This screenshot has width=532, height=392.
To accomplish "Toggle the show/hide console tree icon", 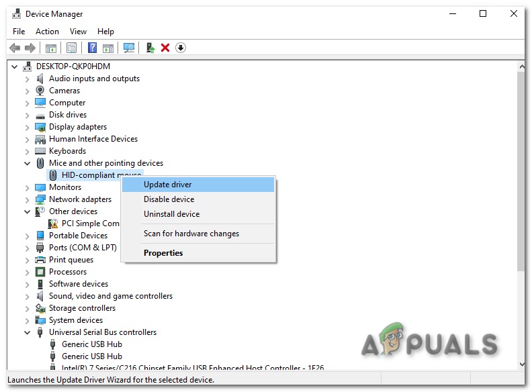I will click(x=51, y=48).
